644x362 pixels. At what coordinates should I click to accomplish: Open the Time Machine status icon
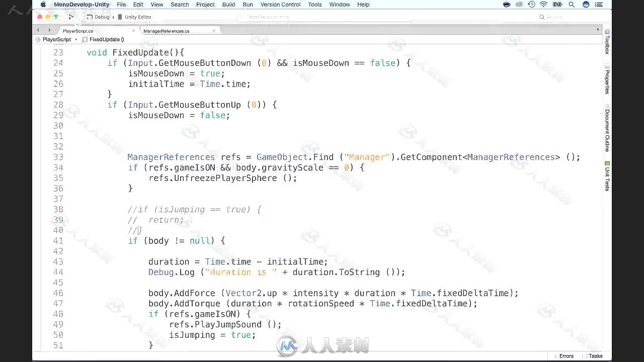click(532, 5)
